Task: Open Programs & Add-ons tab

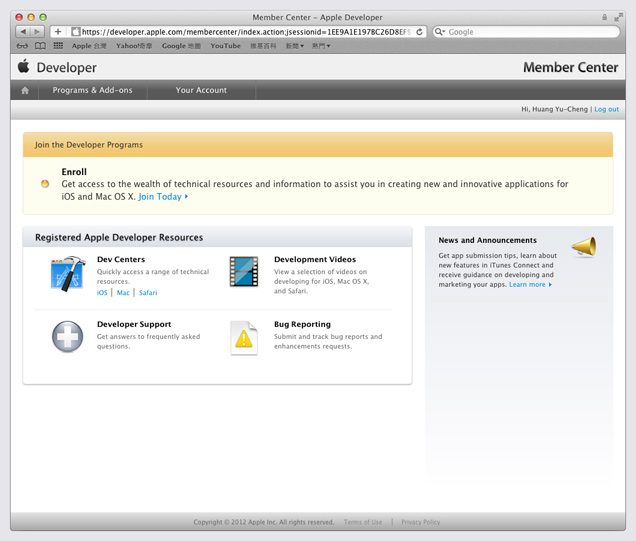Action: (x=92, y=90)
